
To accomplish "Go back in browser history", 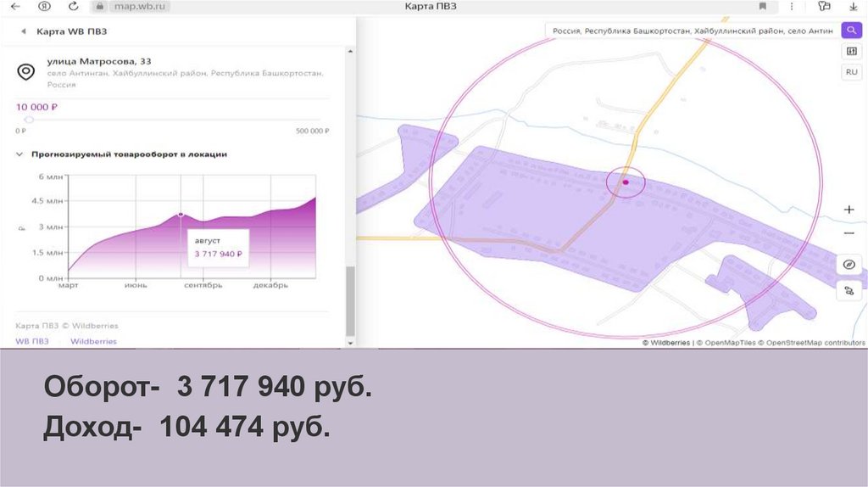I will 14,6.
